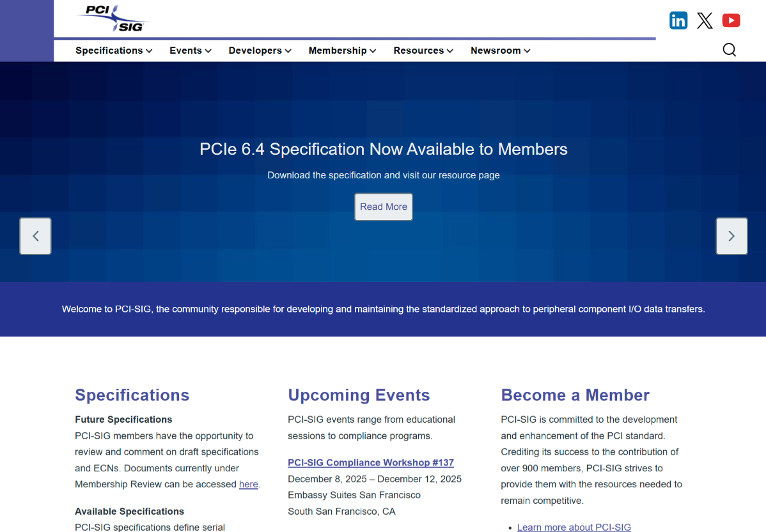Expand the Events menu chevron

(x=208, y=51)
